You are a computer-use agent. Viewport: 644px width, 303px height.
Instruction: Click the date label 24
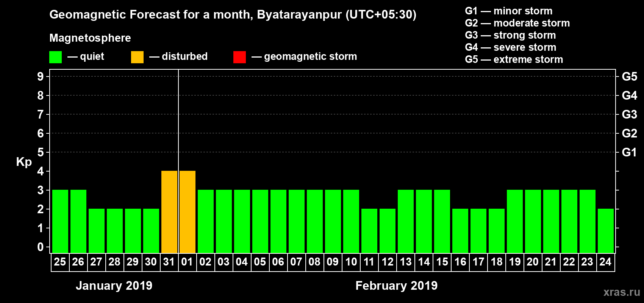coord(605,262)
